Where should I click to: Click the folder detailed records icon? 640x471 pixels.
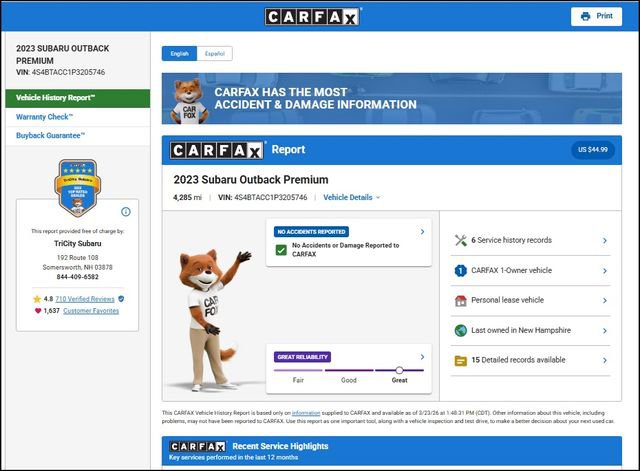[460, 360]
